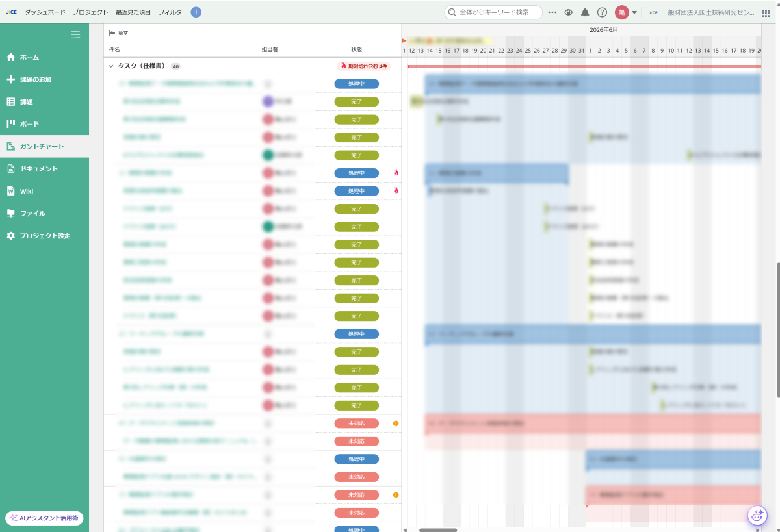Open the JICE logo home link
Viewport: 780px width, 532px height.
(11, 12)
